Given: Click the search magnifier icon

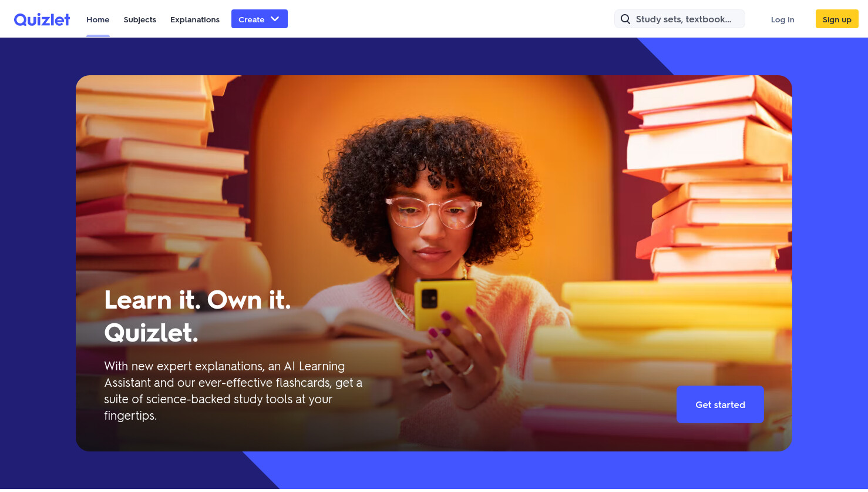Looking at the screenshot, I should pyautogui.click(x=625, y=19).
